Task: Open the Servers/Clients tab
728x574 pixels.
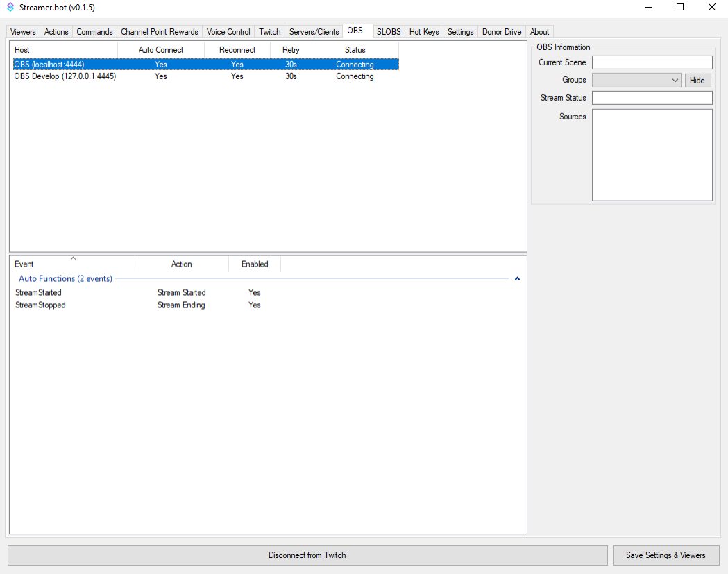Action: tap(314, 31)
